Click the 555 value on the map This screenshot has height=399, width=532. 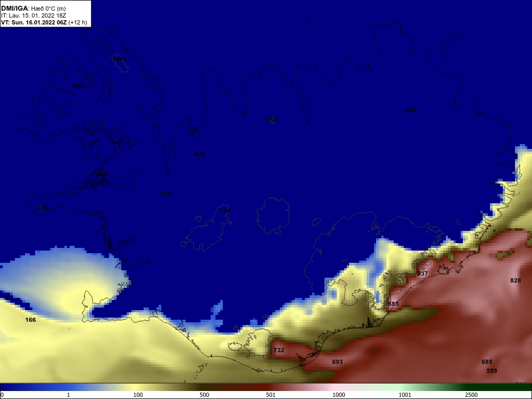(x=492, y=371)
